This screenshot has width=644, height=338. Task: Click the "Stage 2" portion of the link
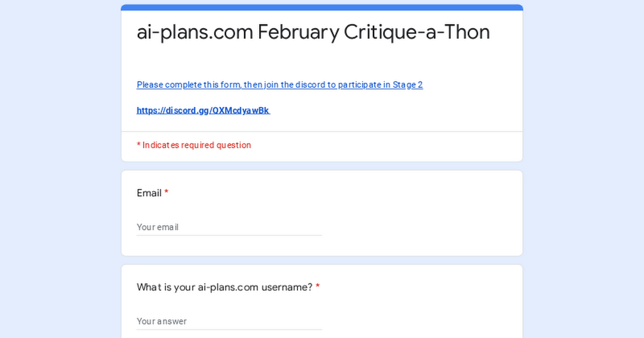[x=407, y=85]
